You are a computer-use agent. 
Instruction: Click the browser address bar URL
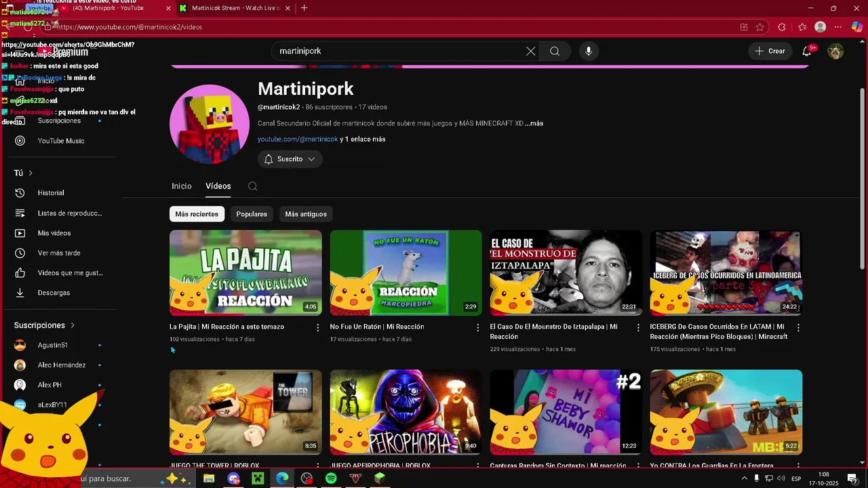click(129, 27)
